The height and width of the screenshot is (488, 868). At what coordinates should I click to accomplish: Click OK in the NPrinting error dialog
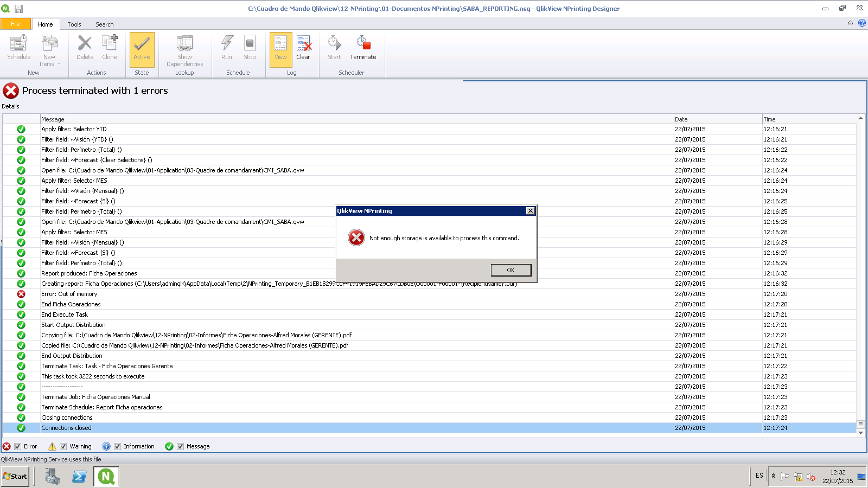[510, 270]
